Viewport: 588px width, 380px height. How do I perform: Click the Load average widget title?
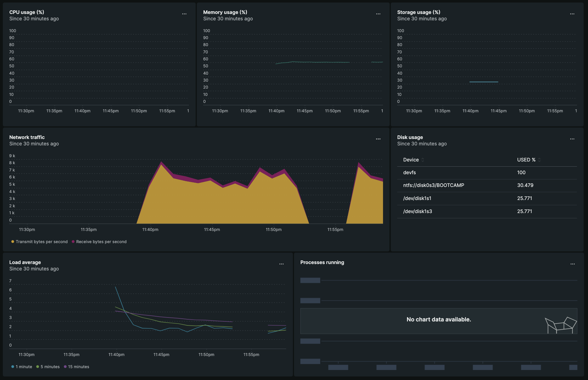(x=25, y=262)
